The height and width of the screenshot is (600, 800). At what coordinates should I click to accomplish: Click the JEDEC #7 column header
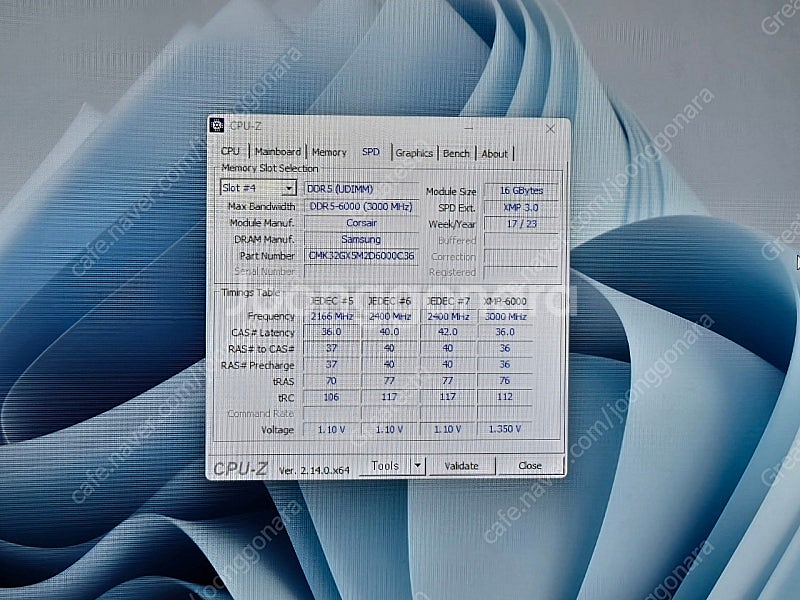(x=448, y=301)
